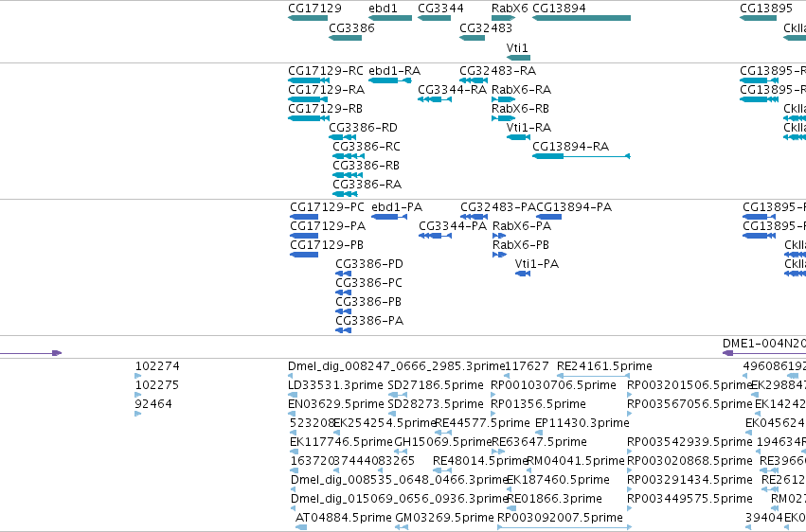Image resolution: width=806 pixels, height=532 pixels.
Task: Select the CG17129 gene feature
Action: point(308,18)
